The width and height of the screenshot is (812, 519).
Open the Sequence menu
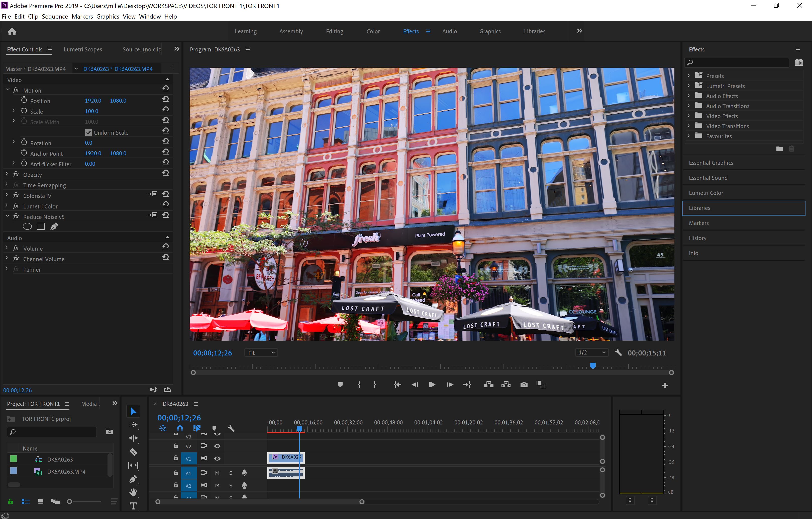(x=55, y=16)
